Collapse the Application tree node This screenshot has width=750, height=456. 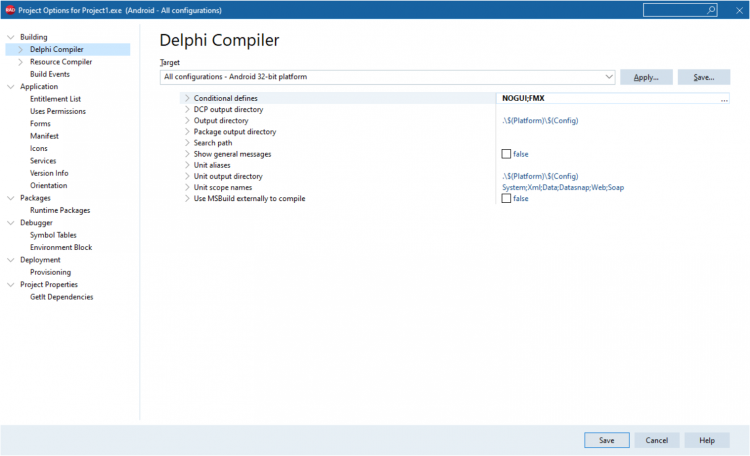11,87
